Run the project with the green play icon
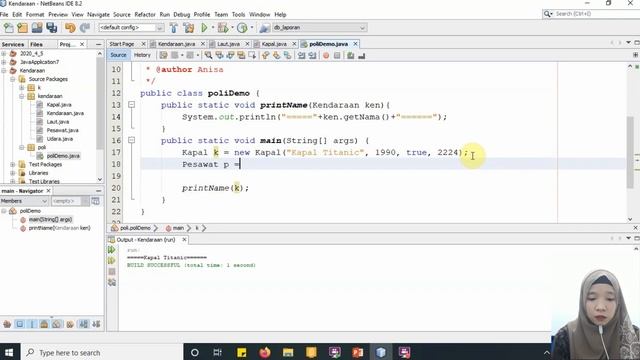The width and height of the screenshot is (640, 360). (x=204, y=28)
